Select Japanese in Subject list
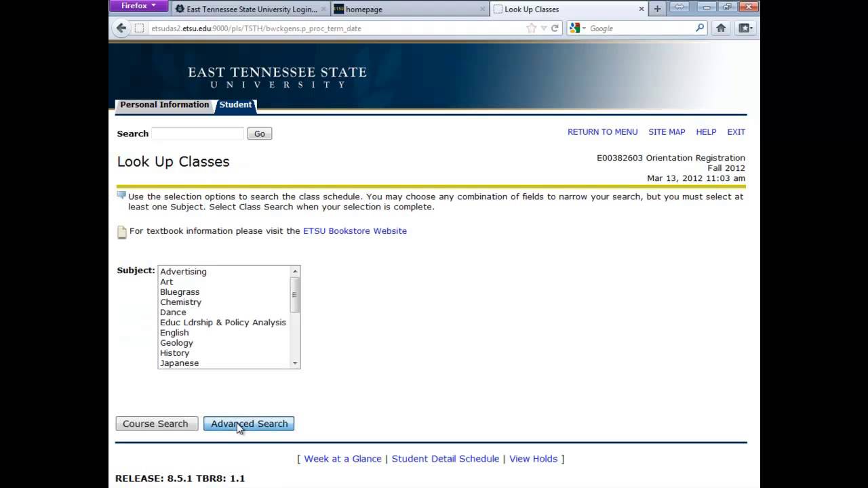The width and height of the screenshot is (868, 488). (180, 363)
